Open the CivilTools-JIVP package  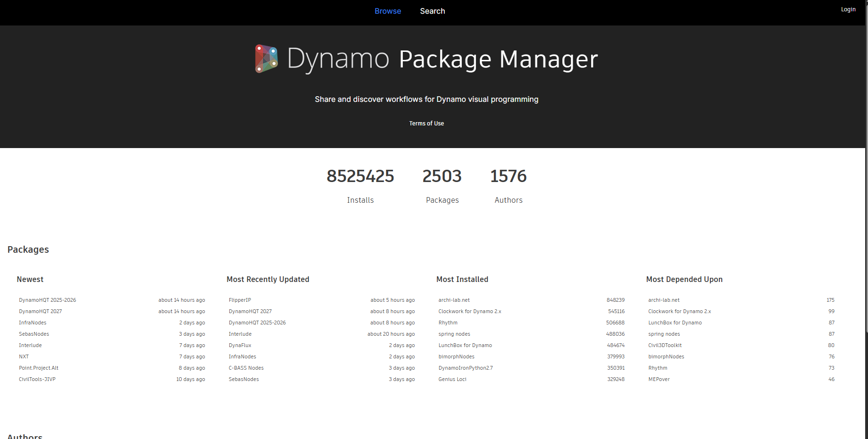coord(37,379)
